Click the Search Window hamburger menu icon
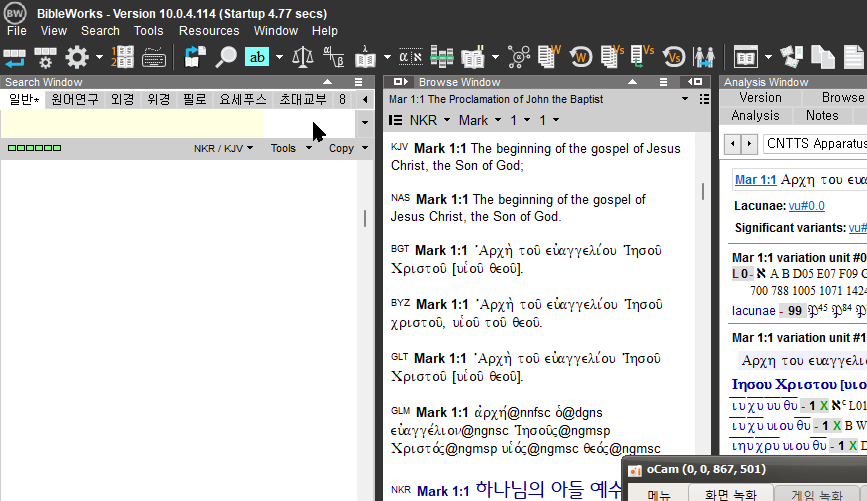The width and height of the screenshot is (867, 501). pos(358,82)
